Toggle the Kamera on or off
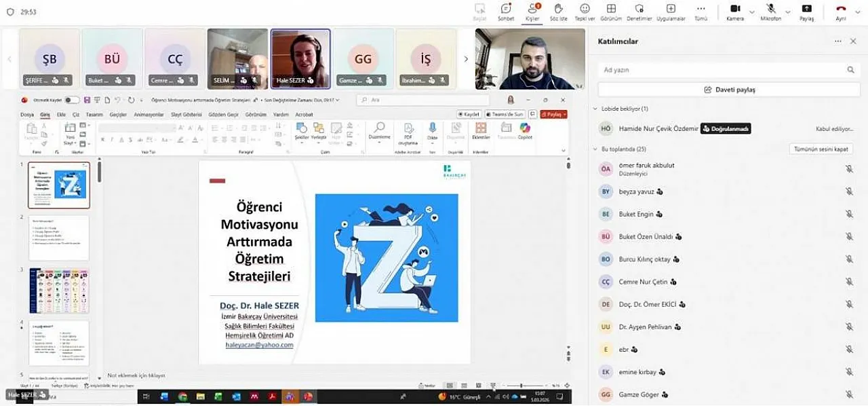 [x=735, y=11]
